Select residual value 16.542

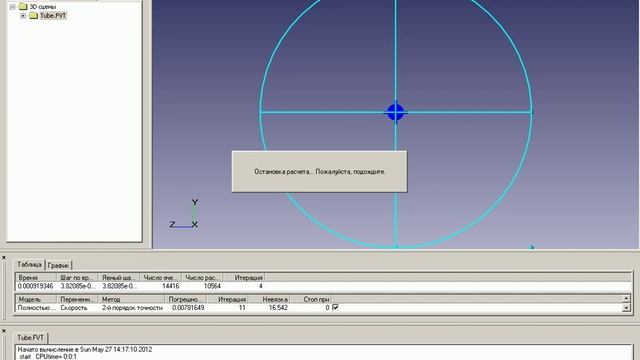[x=278, y=308]
